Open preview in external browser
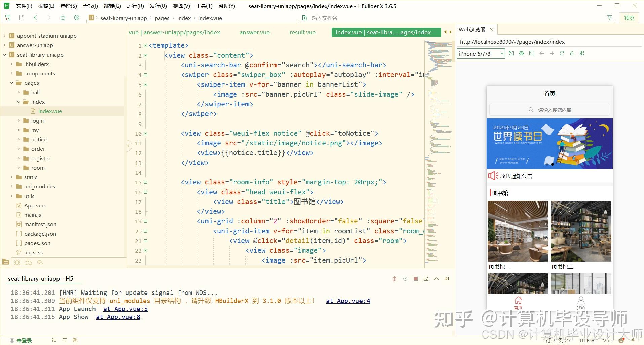The image size is (644, 345). point(511,53)
